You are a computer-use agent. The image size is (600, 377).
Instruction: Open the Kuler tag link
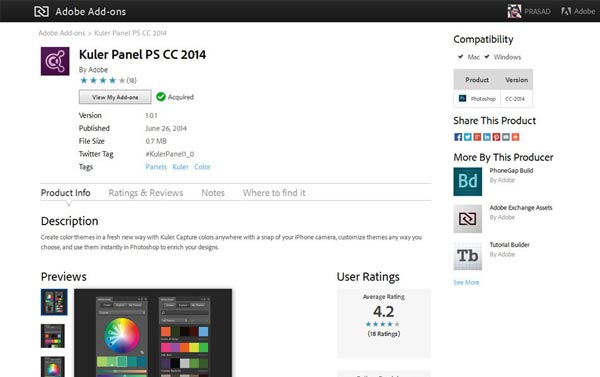[180, 167]
